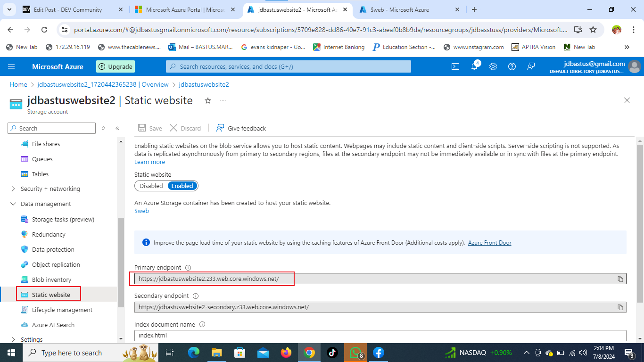644x362 pixels.
Task: Copy the Primary endpoint URL
Action: [x=620, y=279]
